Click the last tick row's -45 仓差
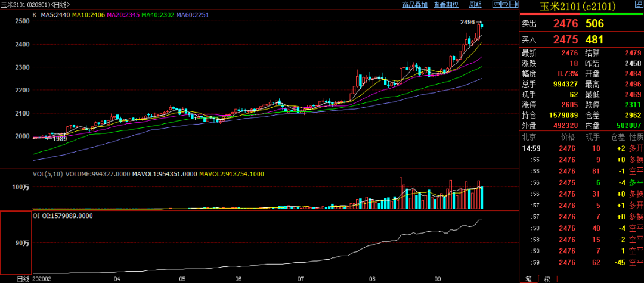 [x=618, y=262]
